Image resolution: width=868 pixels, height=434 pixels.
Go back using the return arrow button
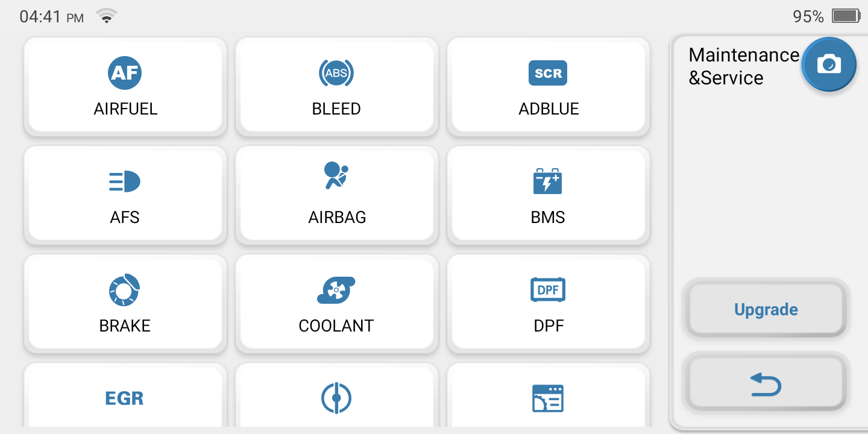click(766, 384)
